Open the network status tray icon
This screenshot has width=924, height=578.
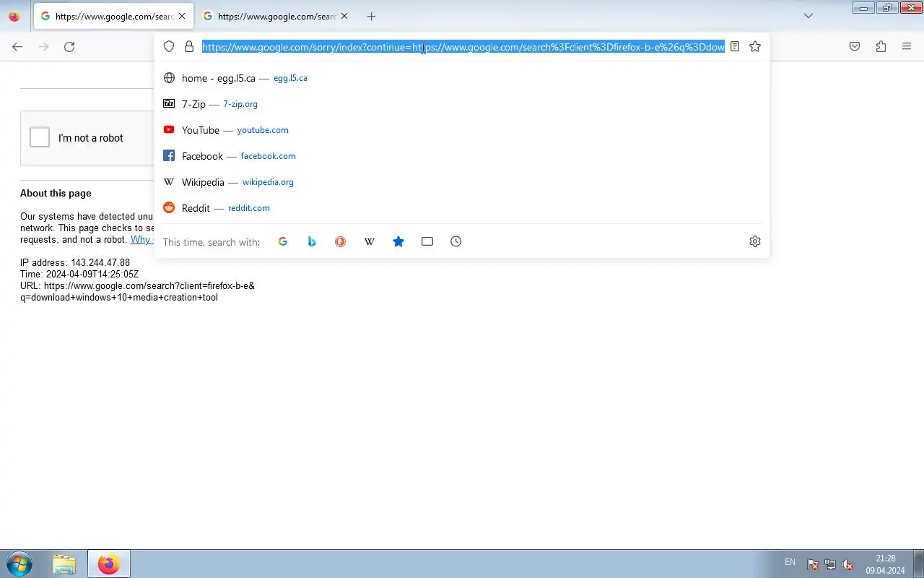click(830, 564)
